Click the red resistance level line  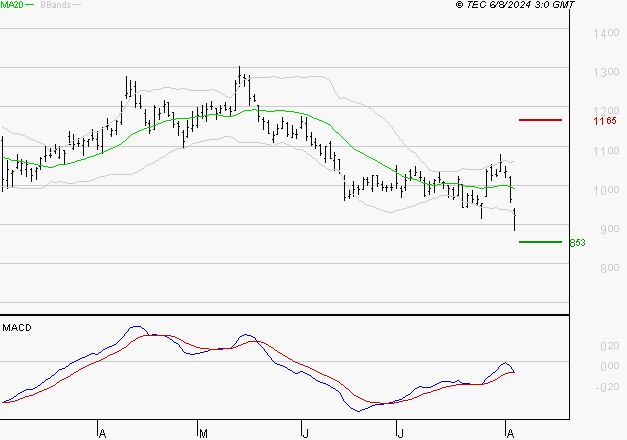[x=540, y=120]
